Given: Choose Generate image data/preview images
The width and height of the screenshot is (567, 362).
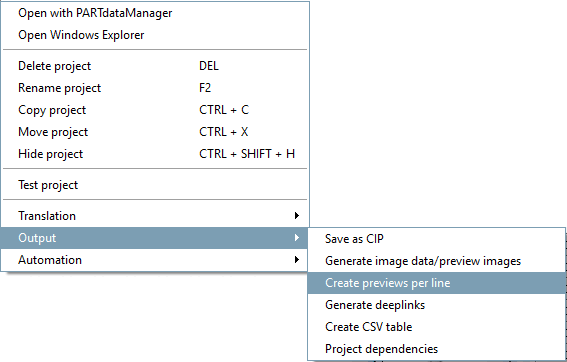Looking at the screenshot, I should (436, 261).
